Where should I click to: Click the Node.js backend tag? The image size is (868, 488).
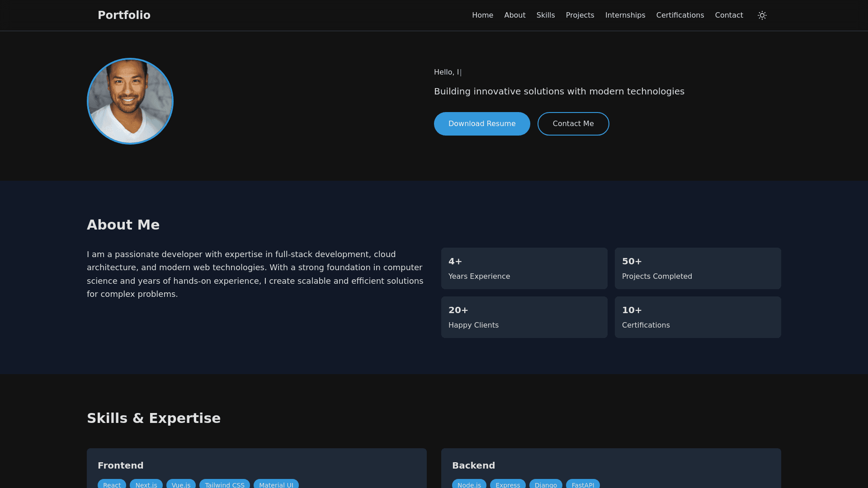point(469,484)
